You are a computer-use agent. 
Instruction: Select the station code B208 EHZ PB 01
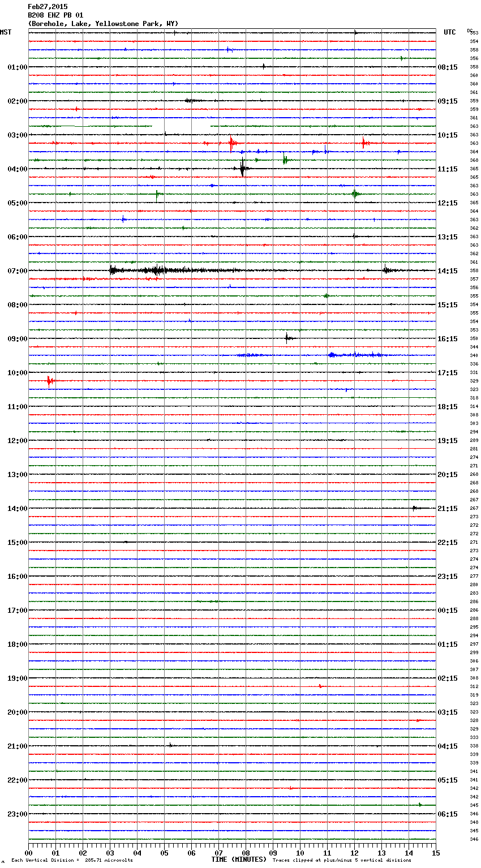pos(55,15)
